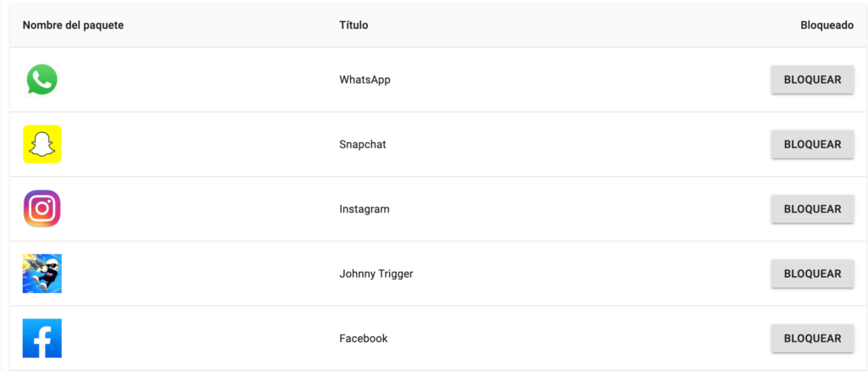The image size is (868, 371).
Task: Select the Snapchat title text
Action: click(362, 144)
